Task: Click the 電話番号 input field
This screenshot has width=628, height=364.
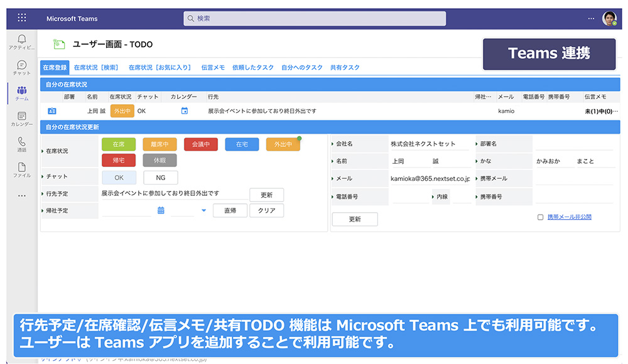Action: pyautogui.click(x=411, y=196)
